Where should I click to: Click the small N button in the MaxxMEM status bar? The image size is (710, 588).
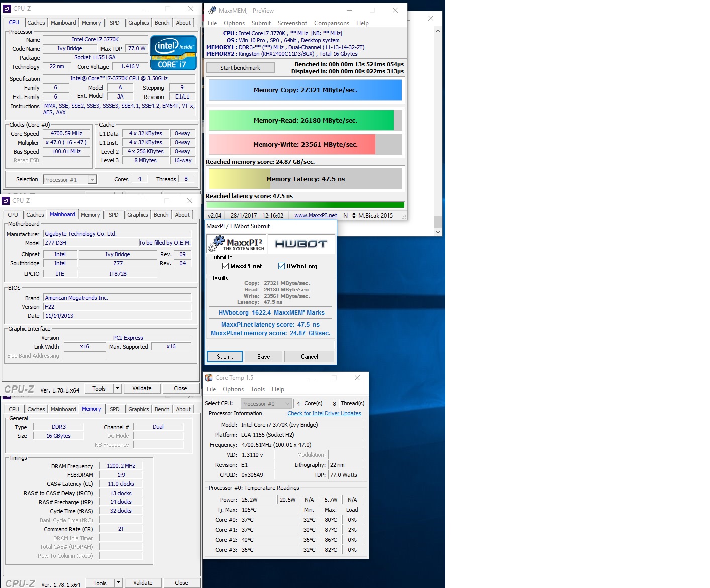point(345,215)
